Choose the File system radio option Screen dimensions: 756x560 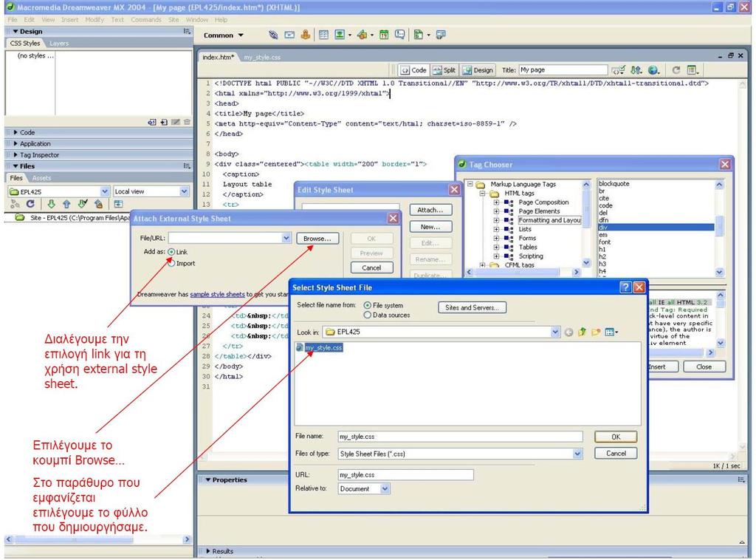(x=368, y=305)
